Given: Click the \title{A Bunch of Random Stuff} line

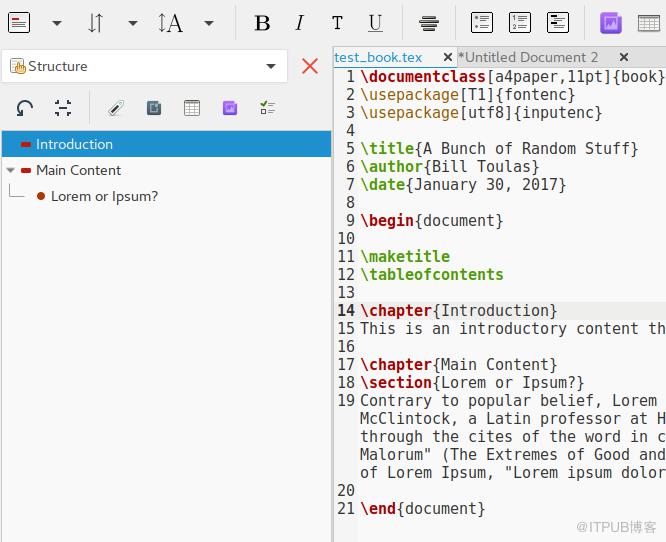Looking at the screenshot, I should (x=499, y=149).
